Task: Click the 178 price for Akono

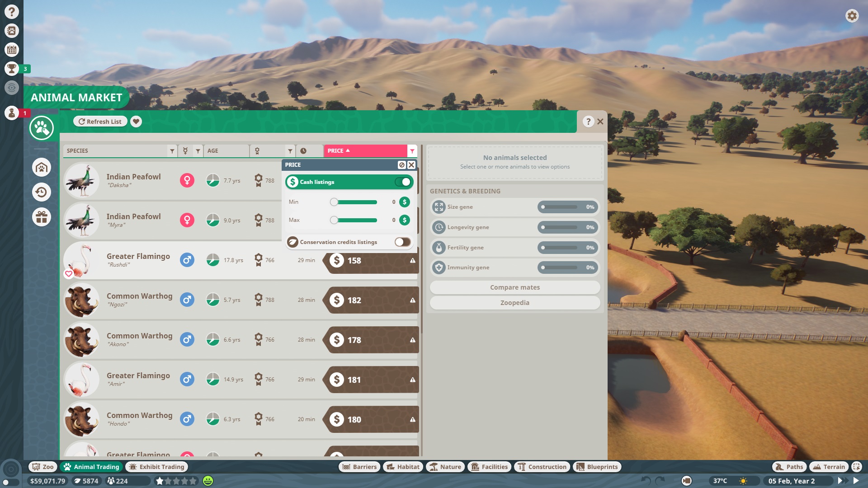Action: coord(371,340)
